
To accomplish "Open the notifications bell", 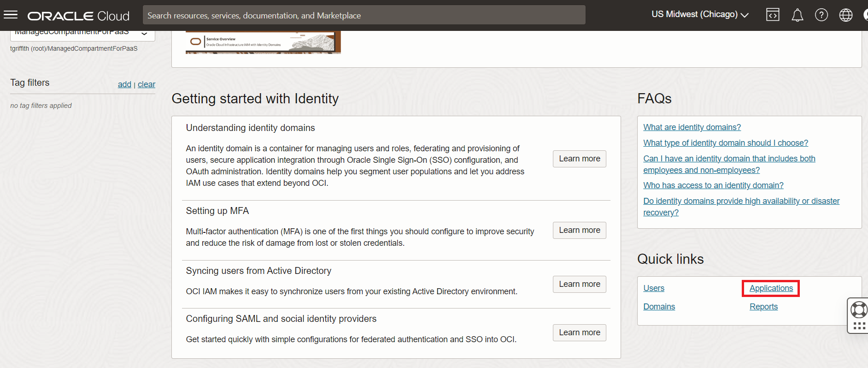I will click(x=797, y=15).
